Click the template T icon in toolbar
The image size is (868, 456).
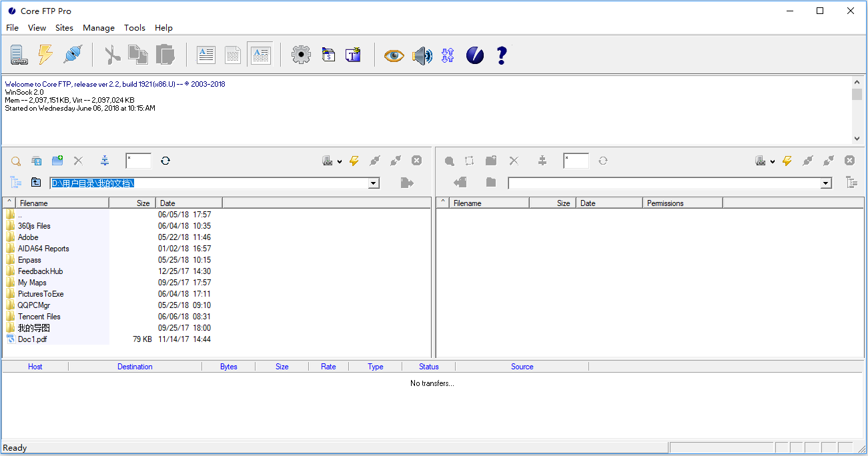coord(353,55)
